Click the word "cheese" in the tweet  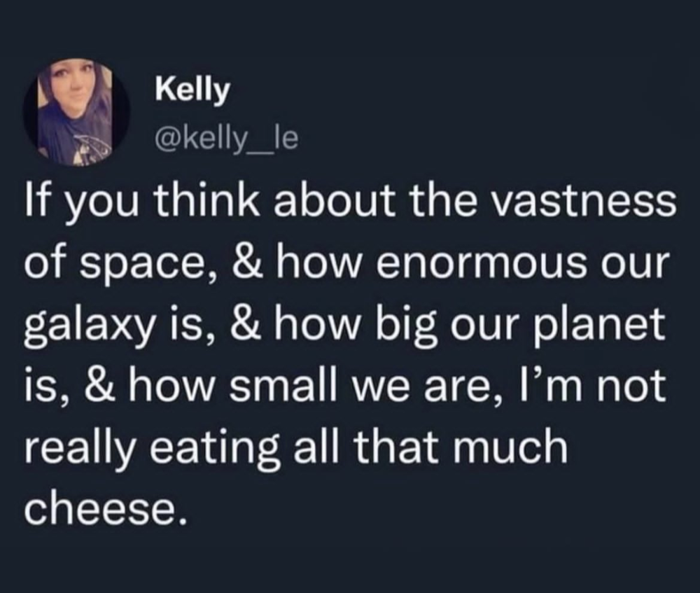(x=105, y=506)
